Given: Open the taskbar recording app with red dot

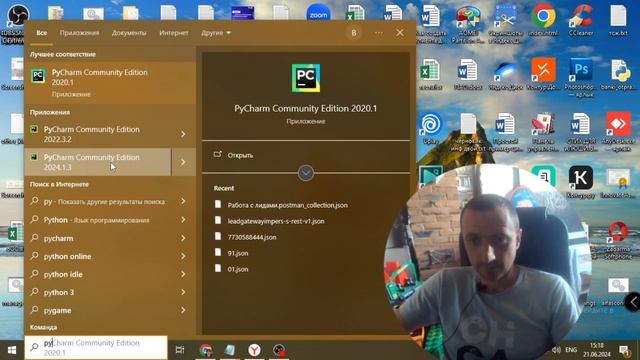Looking at the screenshot, I should 279,350.
